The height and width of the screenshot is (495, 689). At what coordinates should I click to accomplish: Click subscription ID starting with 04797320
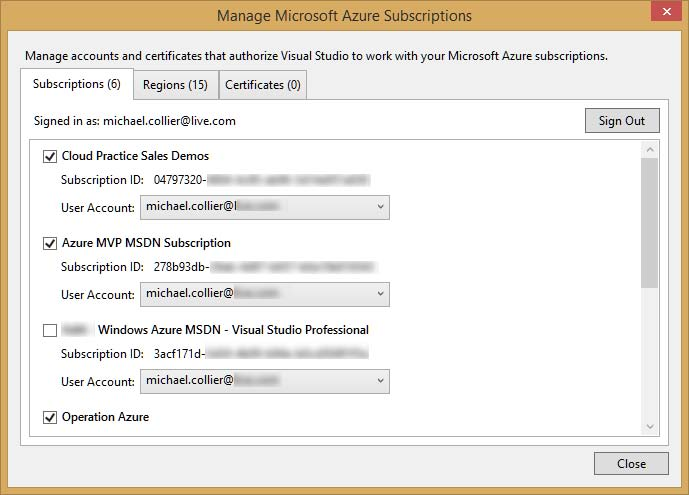coord(262,180)
